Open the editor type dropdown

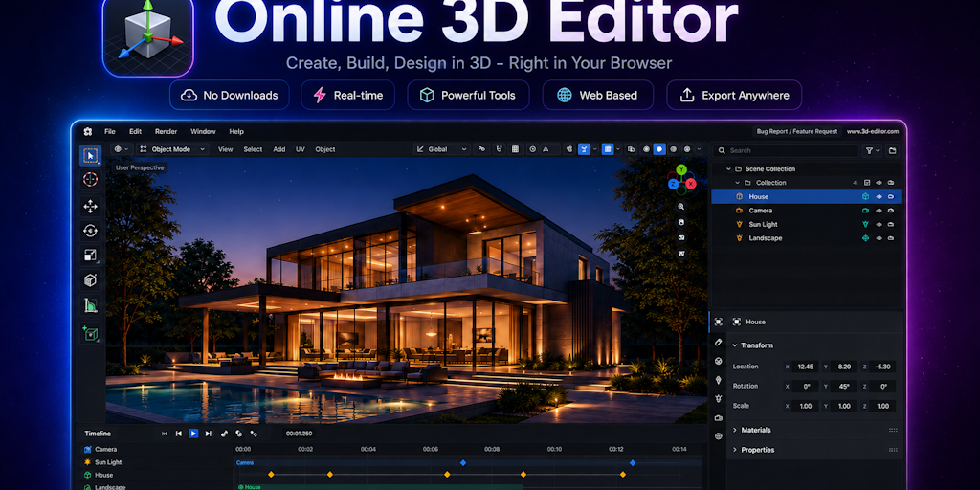(x=122, y=149)
